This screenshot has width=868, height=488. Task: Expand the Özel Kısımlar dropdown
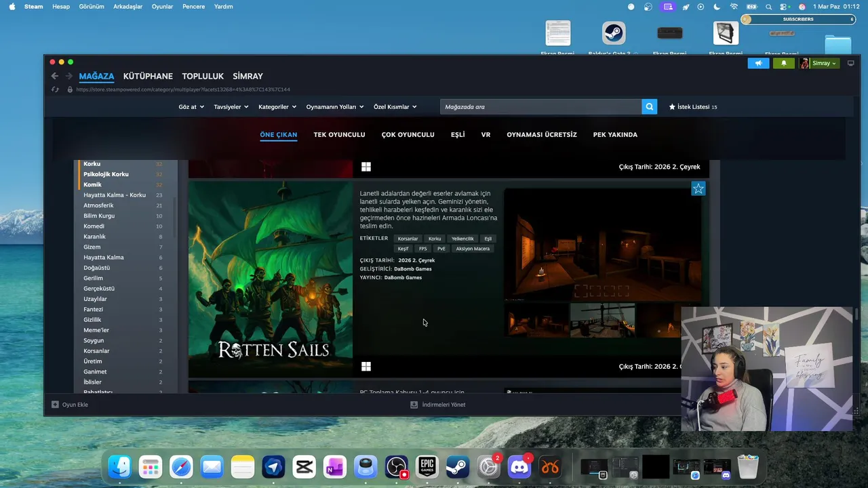(x=395, y=106)
